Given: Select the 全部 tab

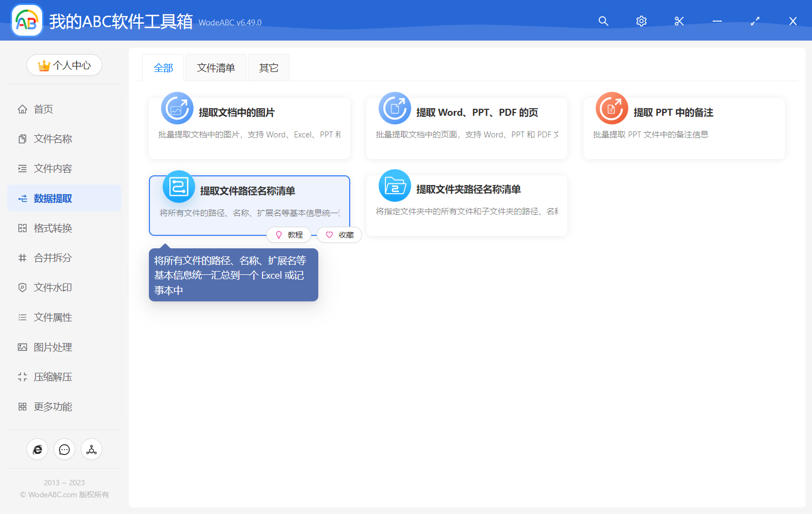Looking at the screenshot, I should tap(163, 68).
